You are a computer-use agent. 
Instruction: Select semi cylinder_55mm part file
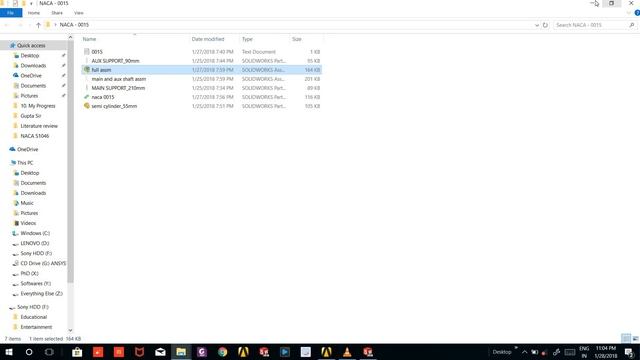click(x=202, y=106)
